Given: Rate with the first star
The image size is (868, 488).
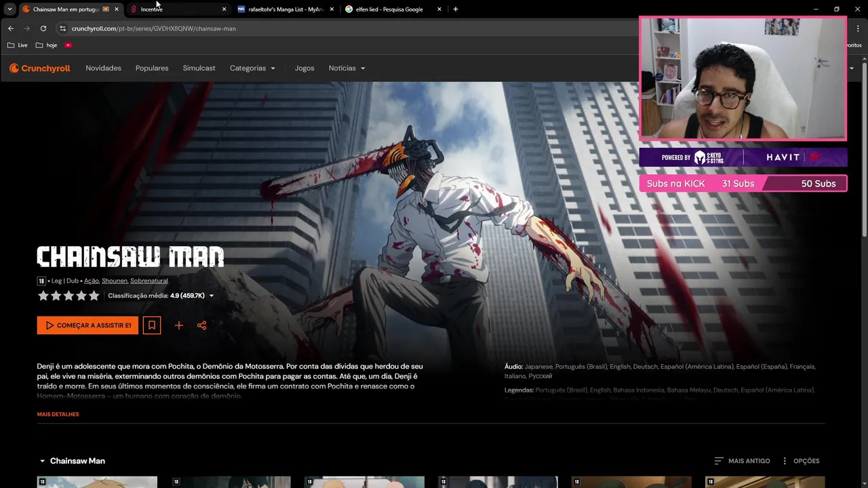Looking at the screenshot, I should point(43,296).
